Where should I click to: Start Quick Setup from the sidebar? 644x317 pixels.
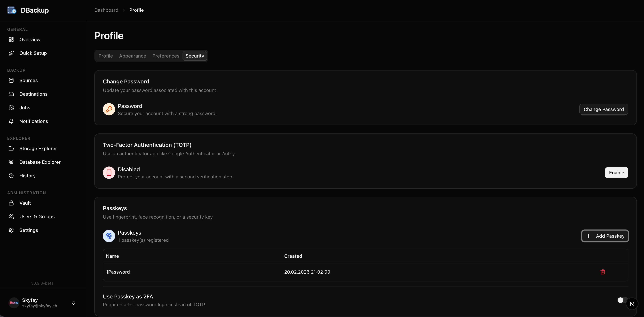[33, 53]
